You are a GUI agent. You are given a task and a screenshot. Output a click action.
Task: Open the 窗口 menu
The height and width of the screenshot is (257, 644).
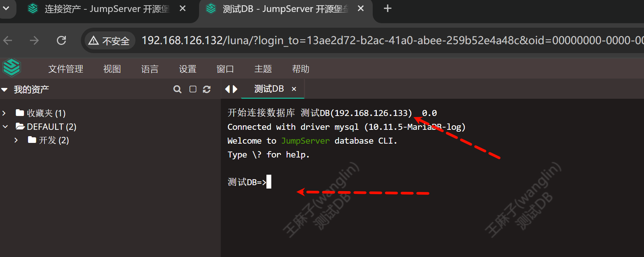[225, 69]
